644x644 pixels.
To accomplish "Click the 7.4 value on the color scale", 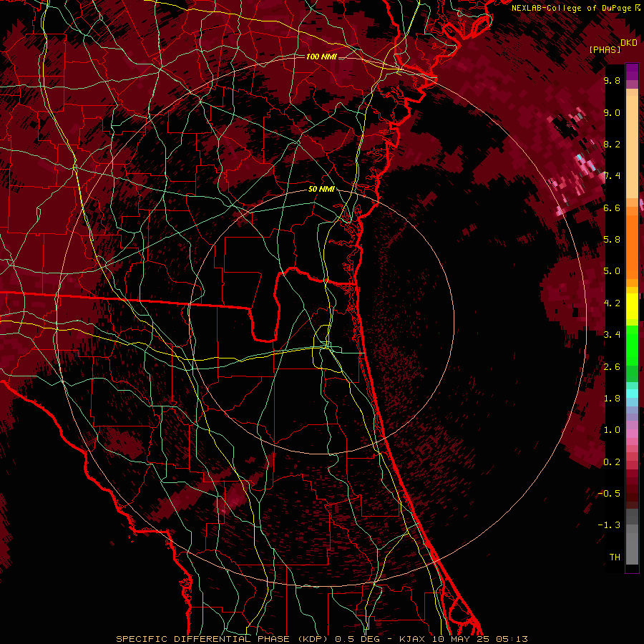I will pos(612,176).
